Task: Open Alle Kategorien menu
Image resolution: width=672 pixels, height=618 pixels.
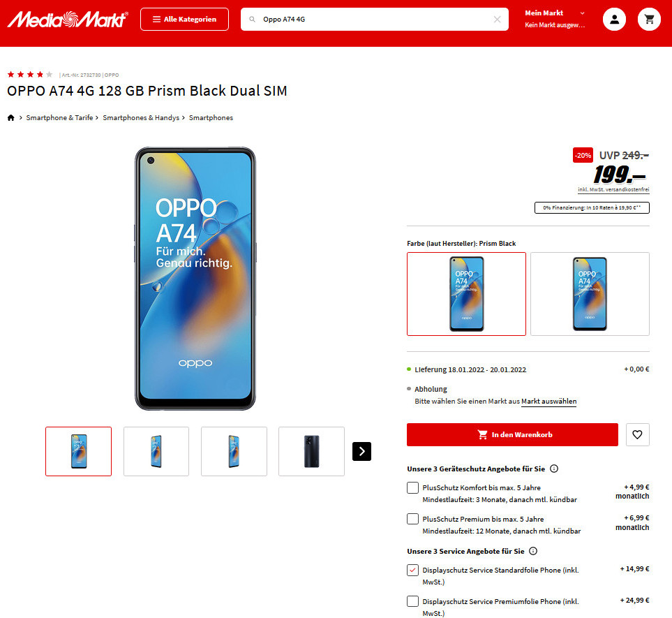Action: pos(184,20)
